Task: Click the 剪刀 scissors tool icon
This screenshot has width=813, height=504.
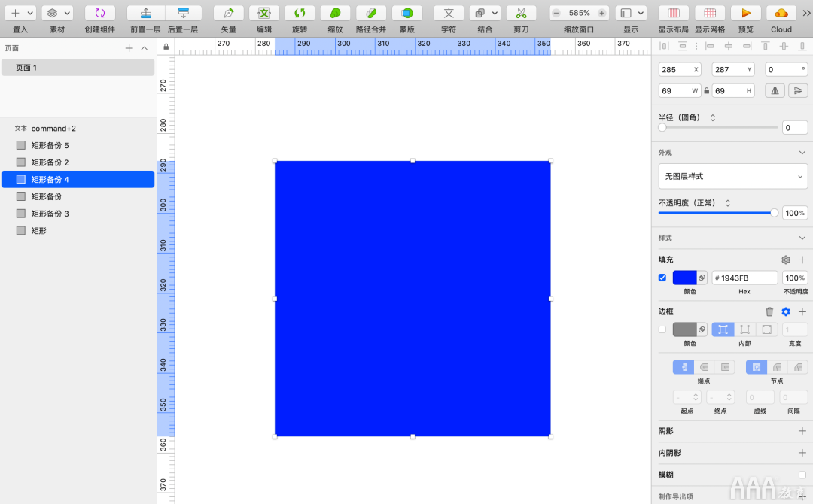Action: click(x=521, y=13)
